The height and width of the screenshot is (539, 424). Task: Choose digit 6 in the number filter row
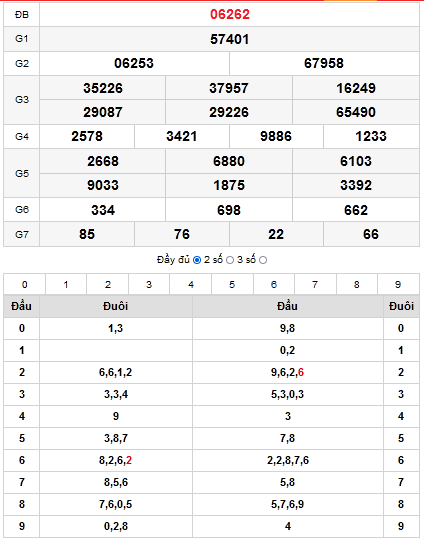pos(274,285)
